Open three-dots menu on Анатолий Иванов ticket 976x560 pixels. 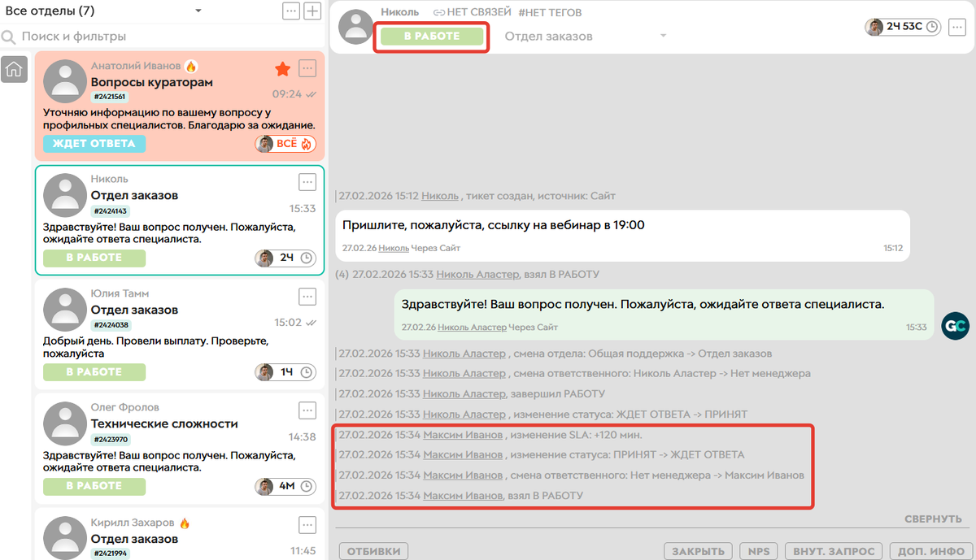tap(307, 67)
